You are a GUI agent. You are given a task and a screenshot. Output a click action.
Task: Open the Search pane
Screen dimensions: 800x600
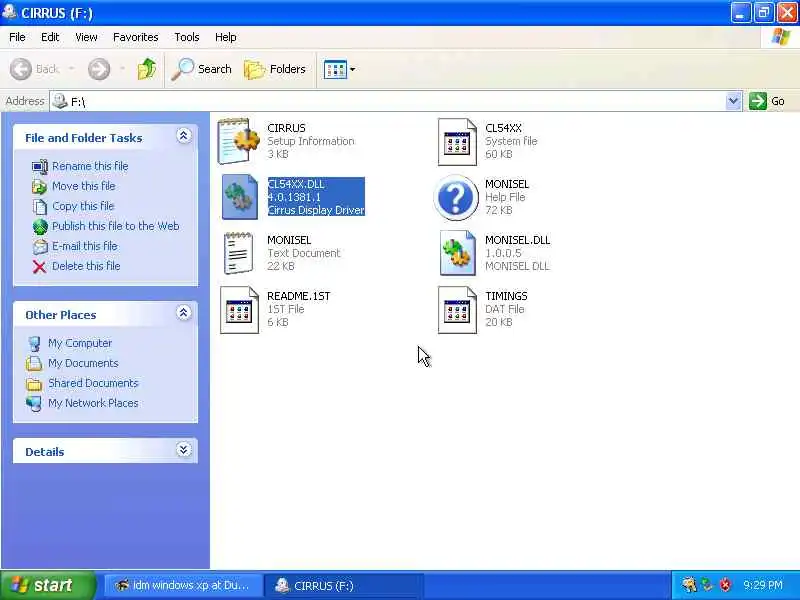201,69
